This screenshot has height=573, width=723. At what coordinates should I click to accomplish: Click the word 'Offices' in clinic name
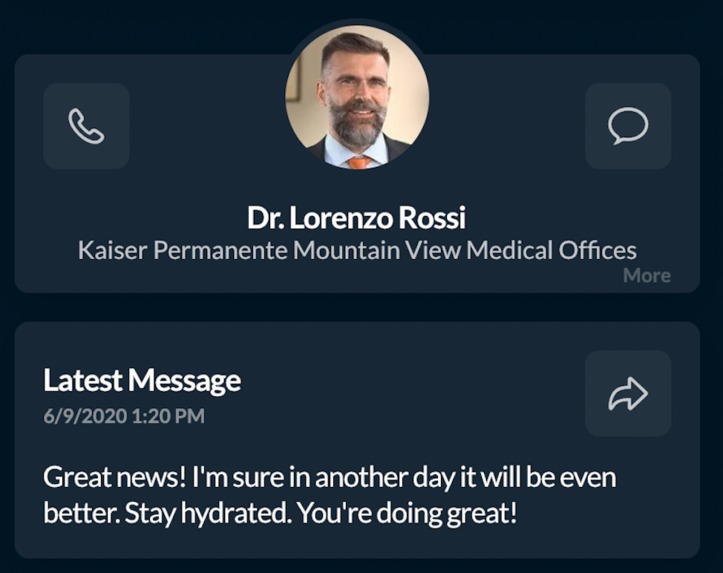(598, 250)
